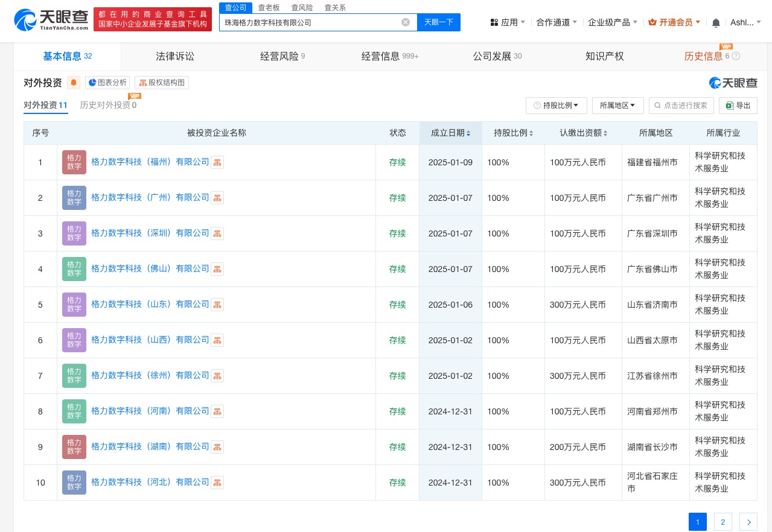Expand the 所属地区 filter dropdown

(x=617, y=105)
